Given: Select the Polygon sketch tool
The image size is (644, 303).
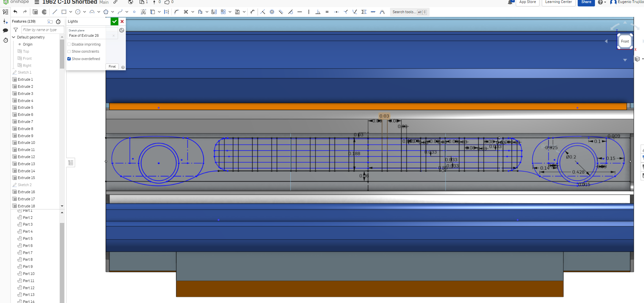Looking at the screenshot, I should [x=106, y=12].
